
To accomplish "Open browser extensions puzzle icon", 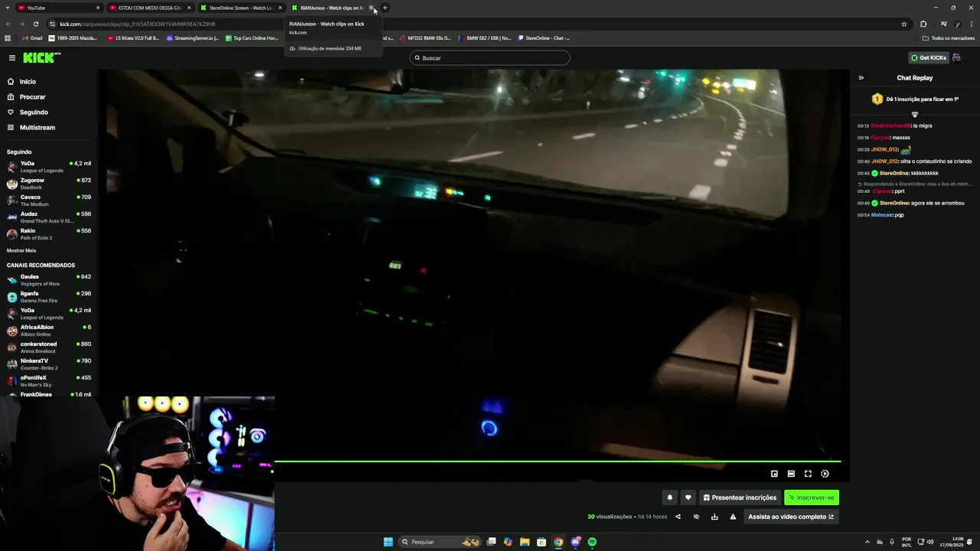I will click(923, 24).
